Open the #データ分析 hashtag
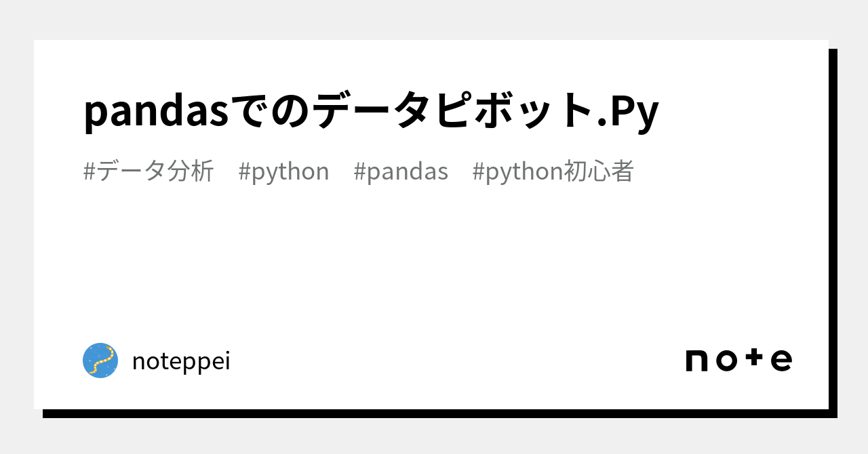The height and width of the screenshot is (454, 868). point(149,171)
